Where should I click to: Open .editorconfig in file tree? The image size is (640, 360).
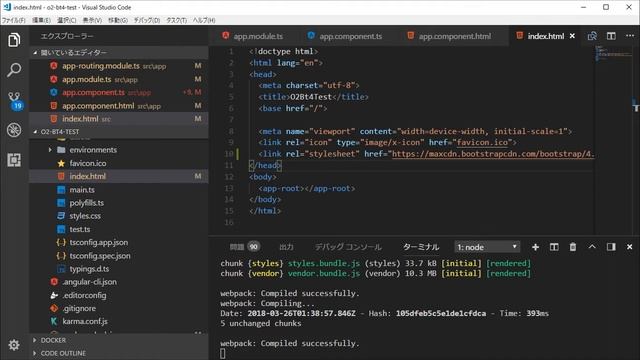click(118, 295)
